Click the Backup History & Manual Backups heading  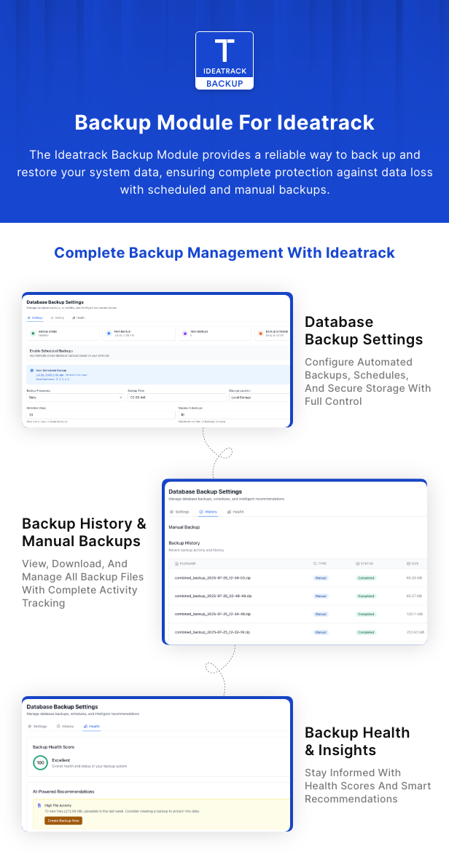[85, 532]
